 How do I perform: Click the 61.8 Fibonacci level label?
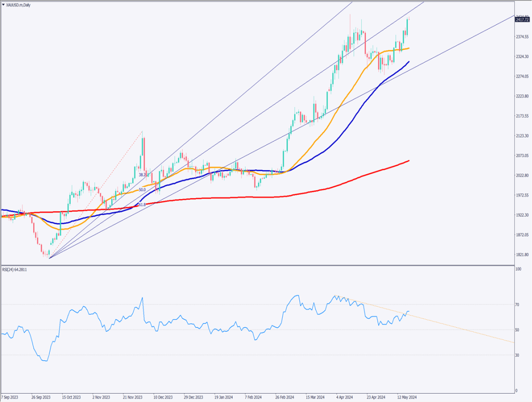click(140, 205)
